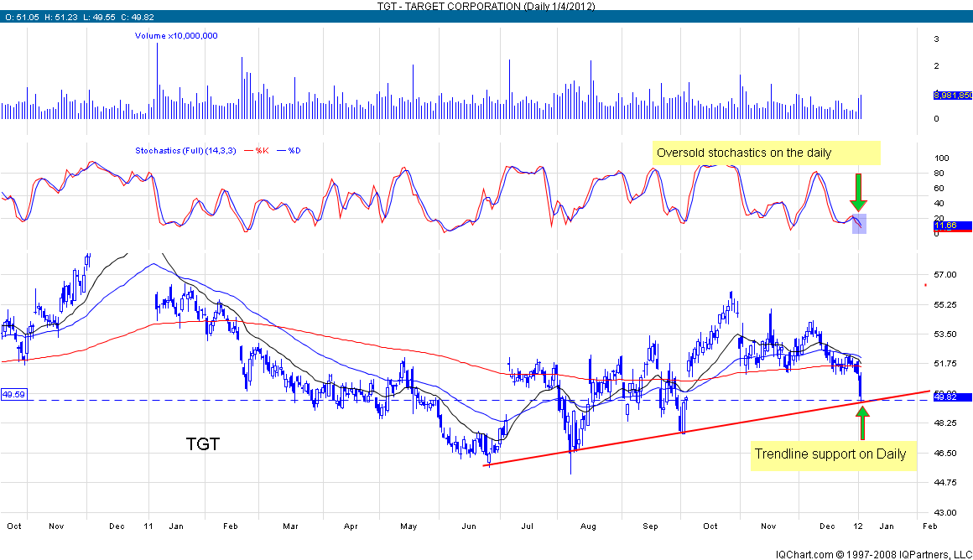Select the blue highlight box on stochastics
The width and height of the screenshot is (973, 560).
click(859, 224)
